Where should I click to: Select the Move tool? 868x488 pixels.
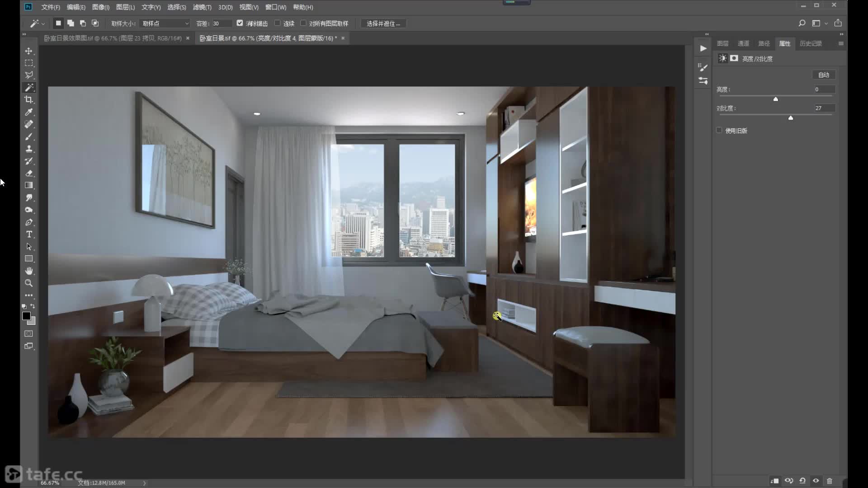tap(28, 51)
